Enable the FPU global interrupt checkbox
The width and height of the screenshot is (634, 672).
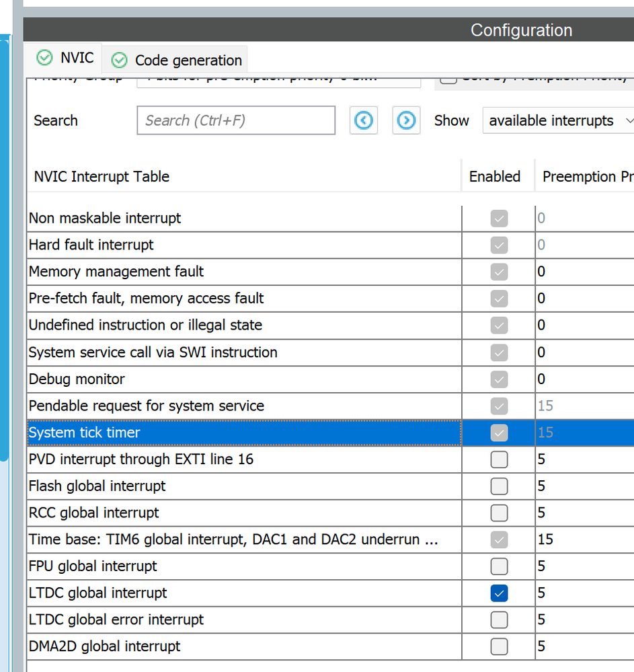tap(499, 566)
